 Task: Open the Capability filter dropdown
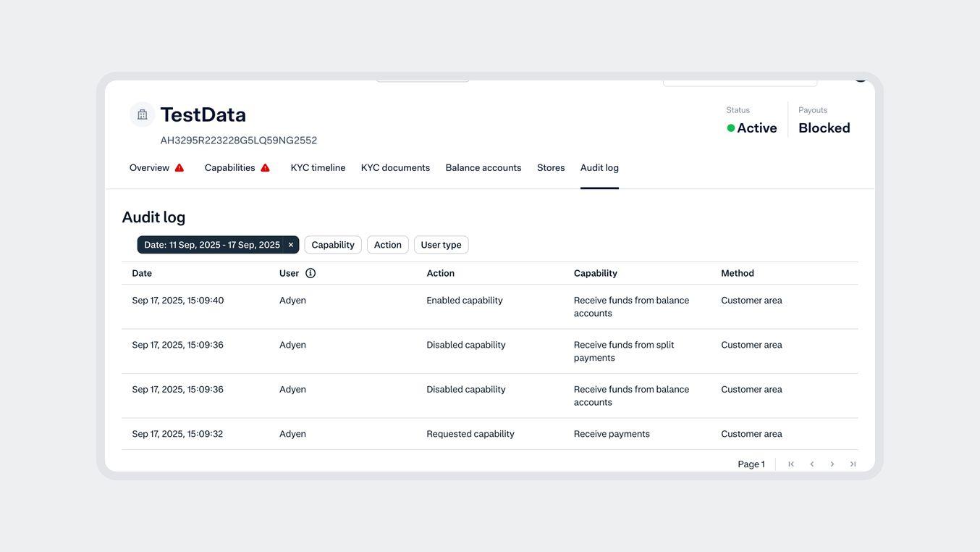[334, 243]
